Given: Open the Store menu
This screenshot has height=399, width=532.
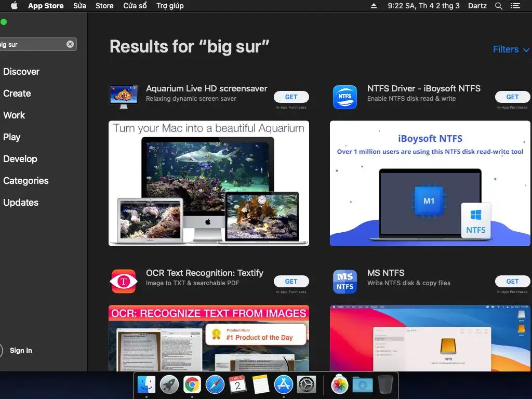Looking at the screenshot, I should pyautogui.click(x=104, y=6).
